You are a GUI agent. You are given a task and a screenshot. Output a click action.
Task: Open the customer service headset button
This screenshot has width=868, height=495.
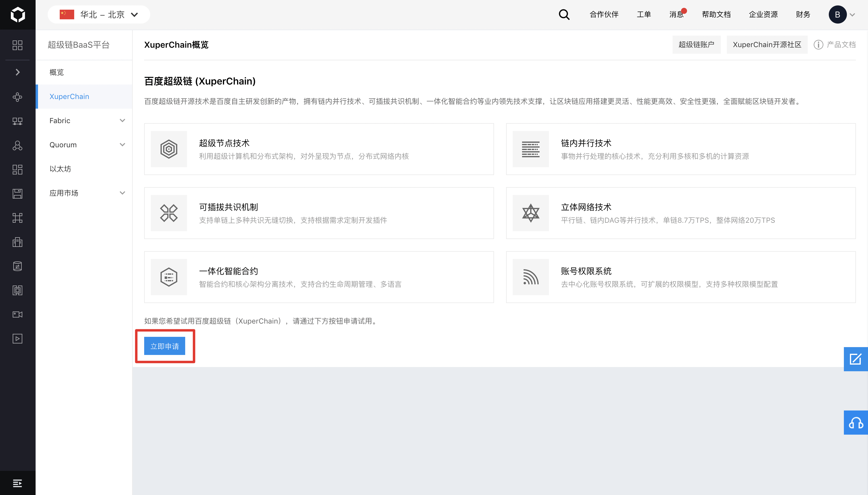click(855, 423)
